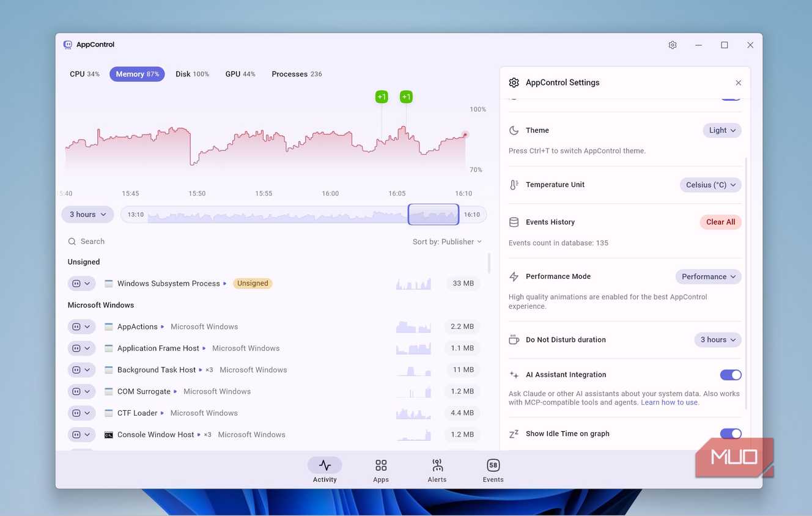812x516 pixels.
Task: Click the CTF Loader process icon
Action: coord(109,413)
